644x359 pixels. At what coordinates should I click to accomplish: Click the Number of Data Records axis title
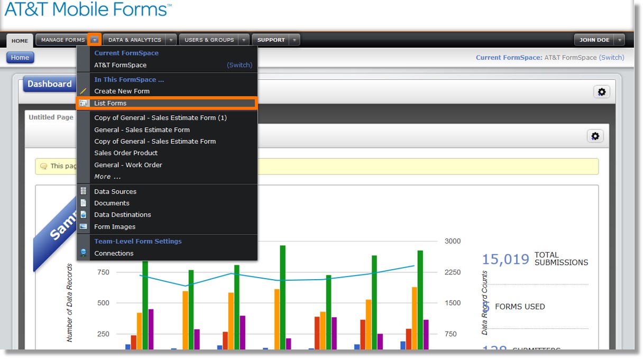coord(70,303)
